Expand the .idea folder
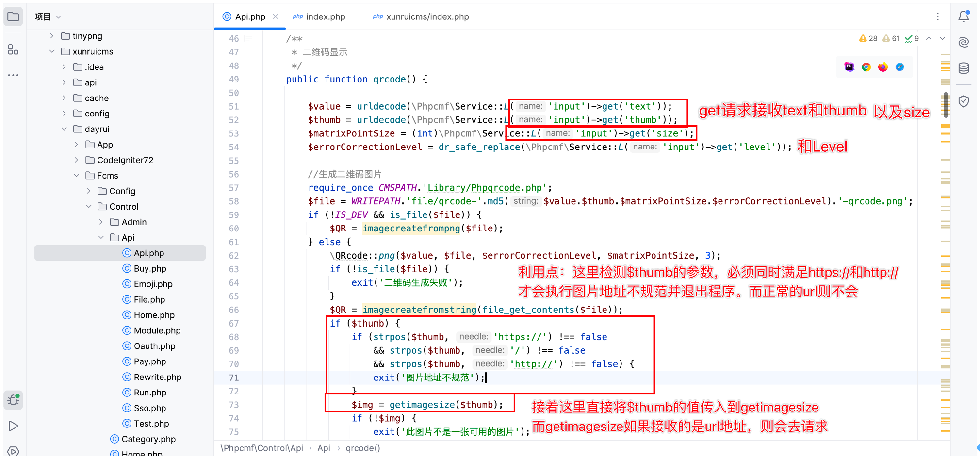Image resolution: width=980 pixels, height=460 pixels. pos(64,67)
